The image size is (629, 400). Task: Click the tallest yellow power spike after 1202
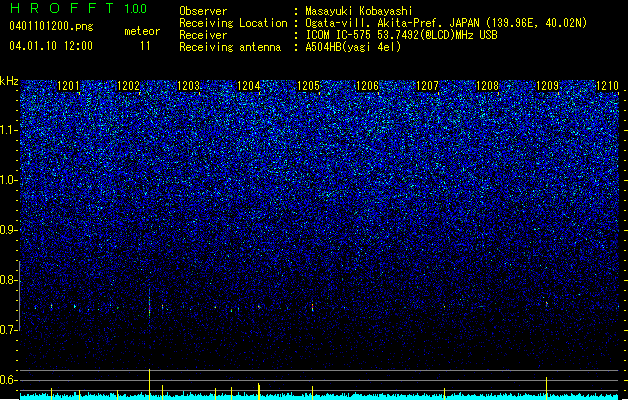point(150,384)
